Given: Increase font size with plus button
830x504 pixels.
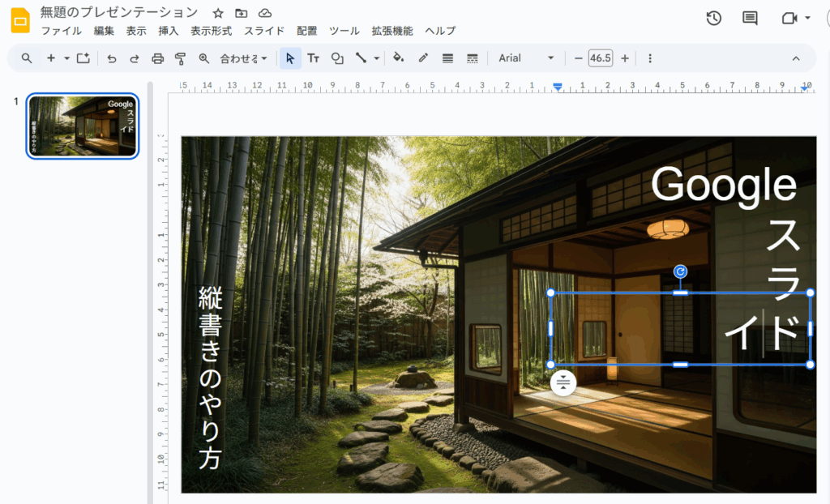Looking at the screenshot, I should 625,58.
